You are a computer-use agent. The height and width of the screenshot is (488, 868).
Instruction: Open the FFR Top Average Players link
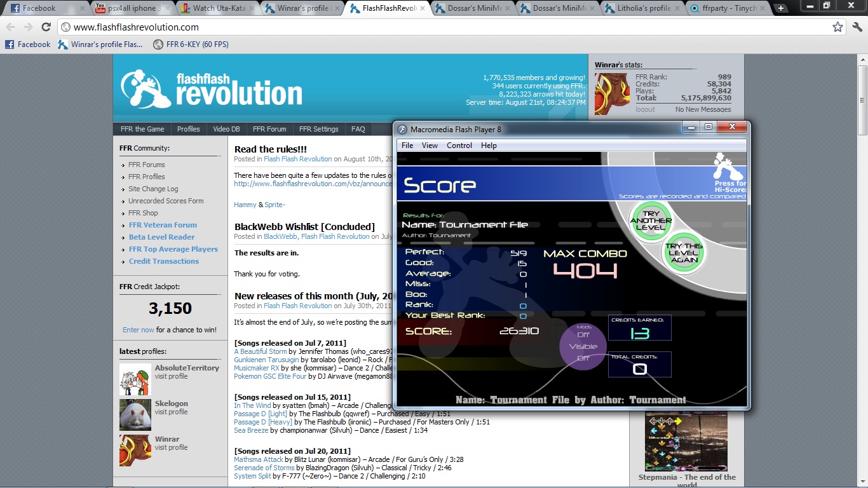173,249
